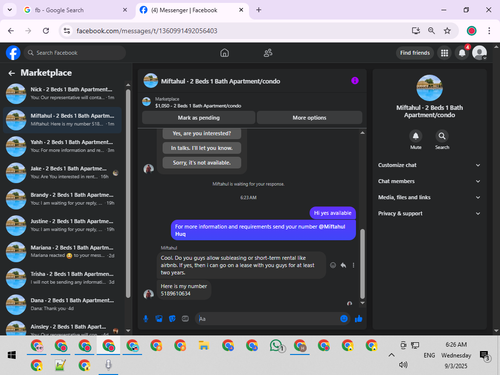Select quick reply Sorry, it's not available.
This screenshot has width=500, height=375.
[x=202, y=163]
